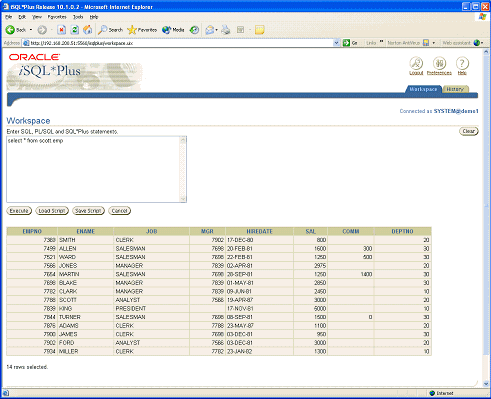Screen dimensions: 491x399
Task: Click the yellow folder toolbar icon
Action: tap(260, 30)
